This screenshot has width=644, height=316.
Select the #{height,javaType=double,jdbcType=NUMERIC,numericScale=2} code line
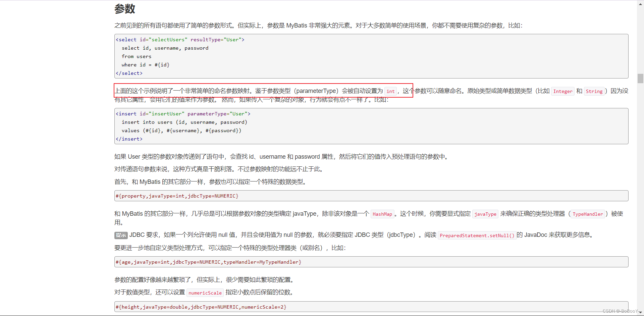point(201,307)
